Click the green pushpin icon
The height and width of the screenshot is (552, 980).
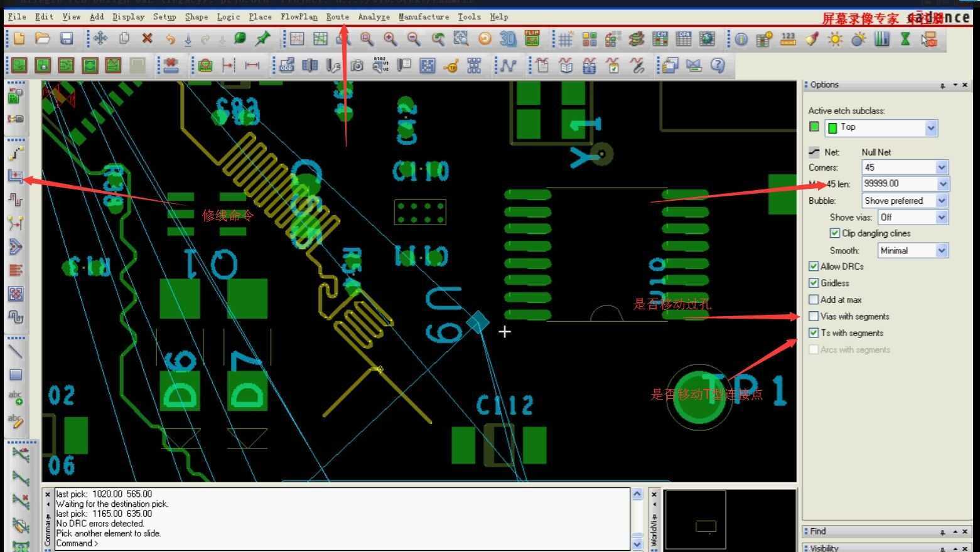click(x=263, y=39)
